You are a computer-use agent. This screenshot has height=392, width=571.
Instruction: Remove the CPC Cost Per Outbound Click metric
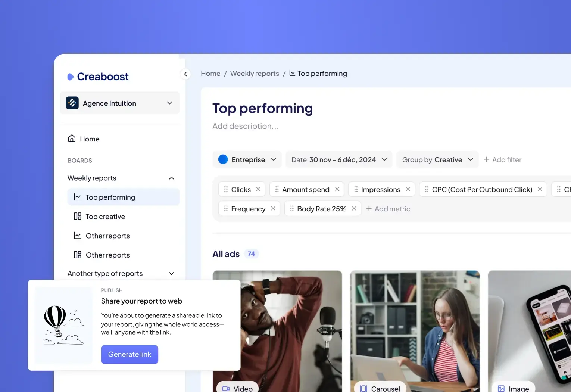[x=540, y=189]
